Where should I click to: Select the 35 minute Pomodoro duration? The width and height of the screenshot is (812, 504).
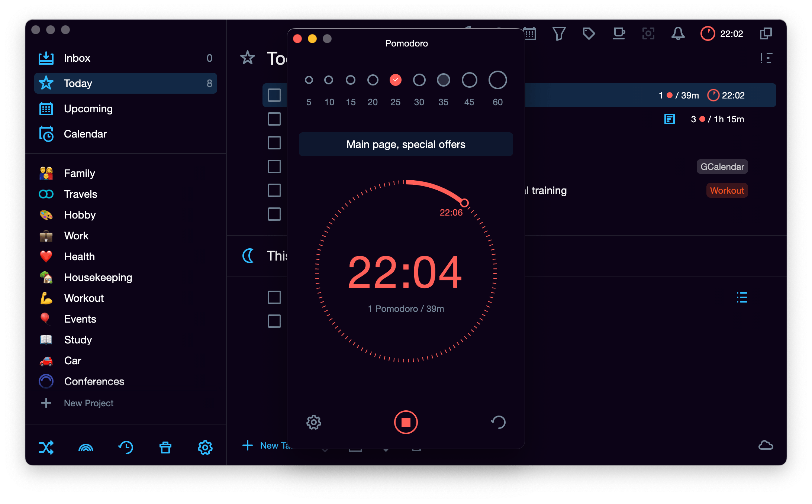click(x=444, y=80)
